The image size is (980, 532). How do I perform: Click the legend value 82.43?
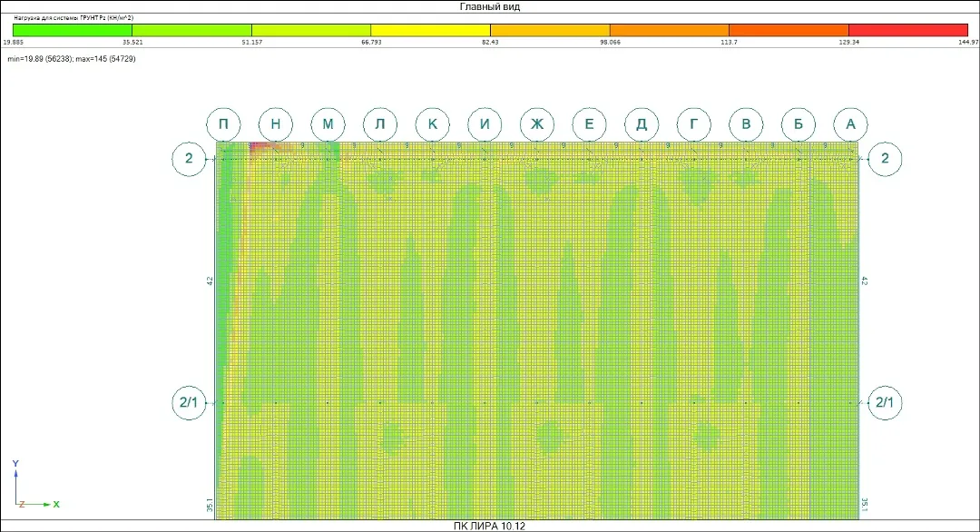pos(491,42)
